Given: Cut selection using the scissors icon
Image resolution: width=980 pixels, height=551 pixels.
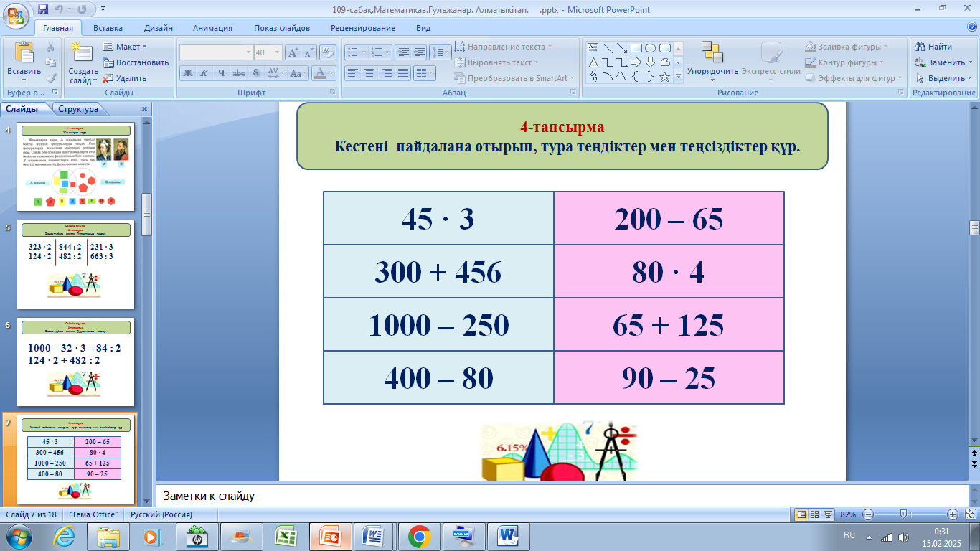Looking at the screenshot, I should tap(51, 47).
